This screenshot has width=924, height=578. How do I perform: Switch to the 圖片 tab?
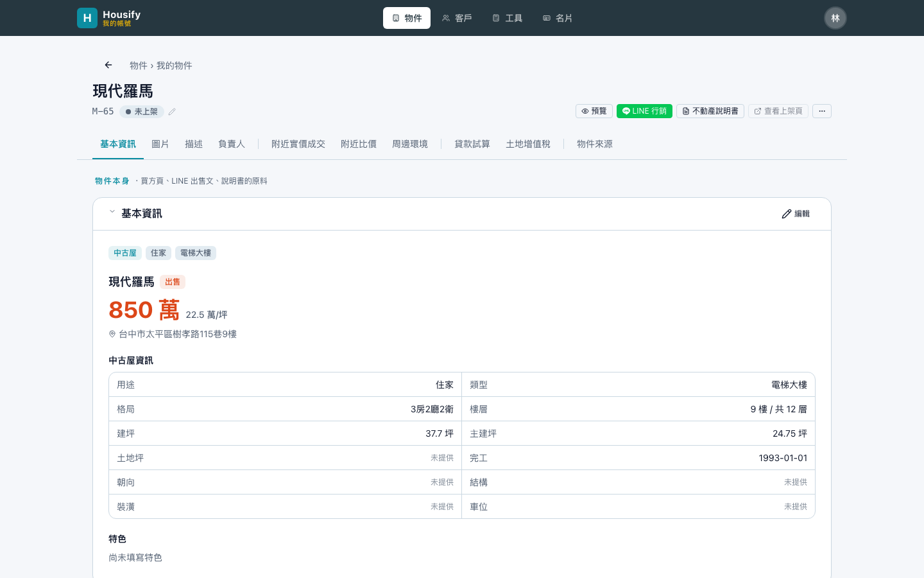point(160,144)
